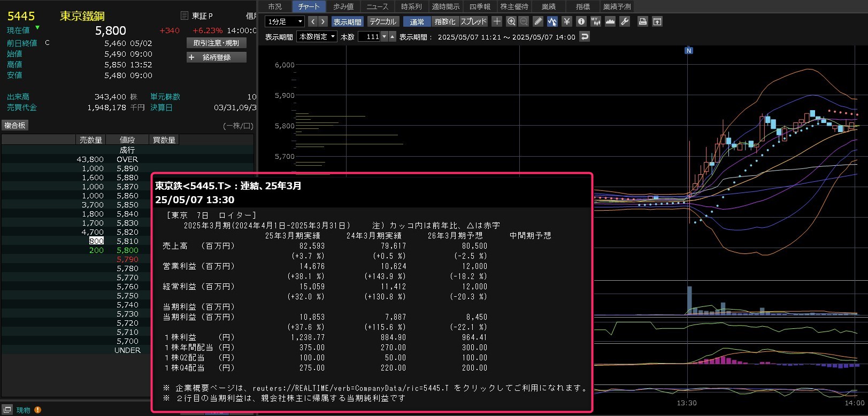Viewport: 868px width, 416px height.
Task: Switch to the 歩み値 tab
Action: pyautogui.click(x=343, y=6)
